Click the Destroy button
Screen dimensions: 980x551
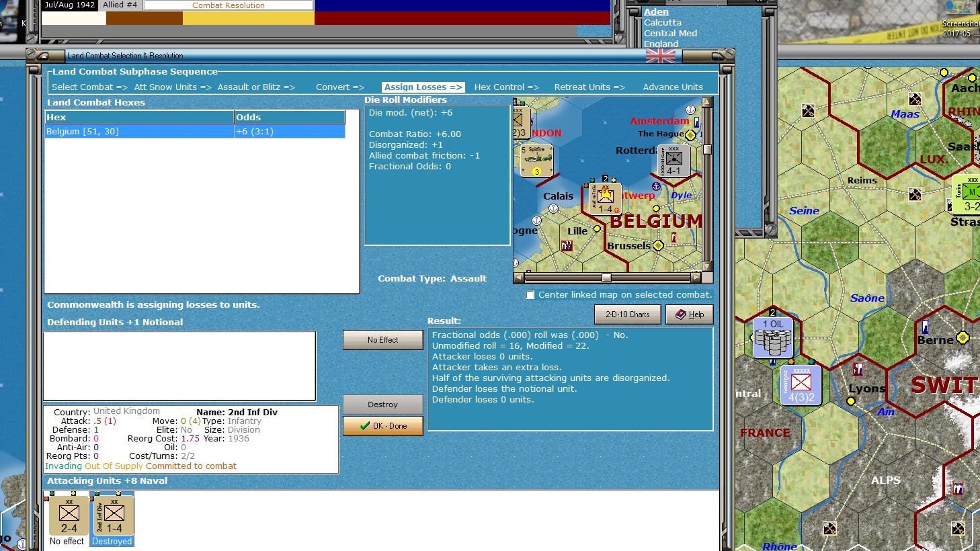point(383,405)
